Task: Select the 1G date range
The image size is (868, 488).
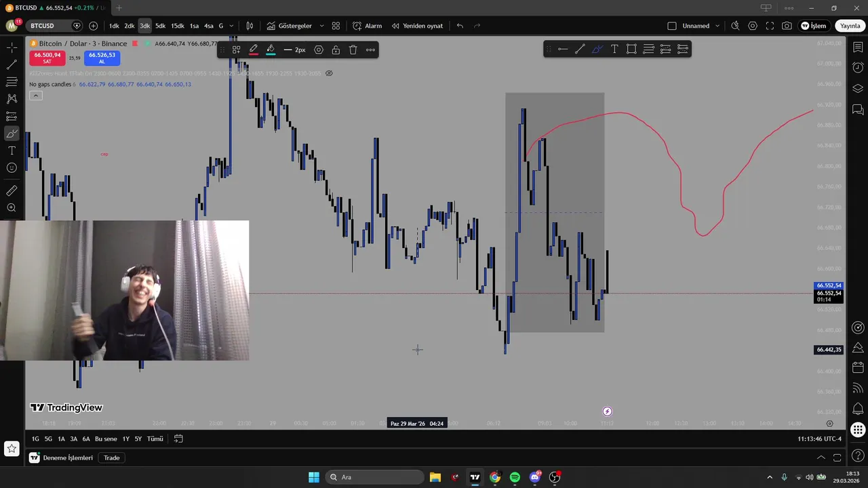Action: tap(35, 439)
